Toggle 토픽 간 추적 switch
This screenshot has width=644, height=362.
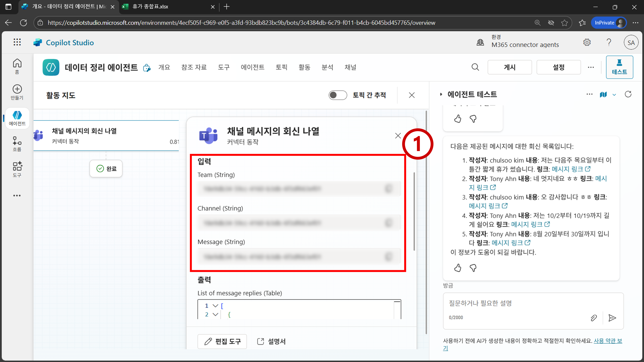click(337, 95)
